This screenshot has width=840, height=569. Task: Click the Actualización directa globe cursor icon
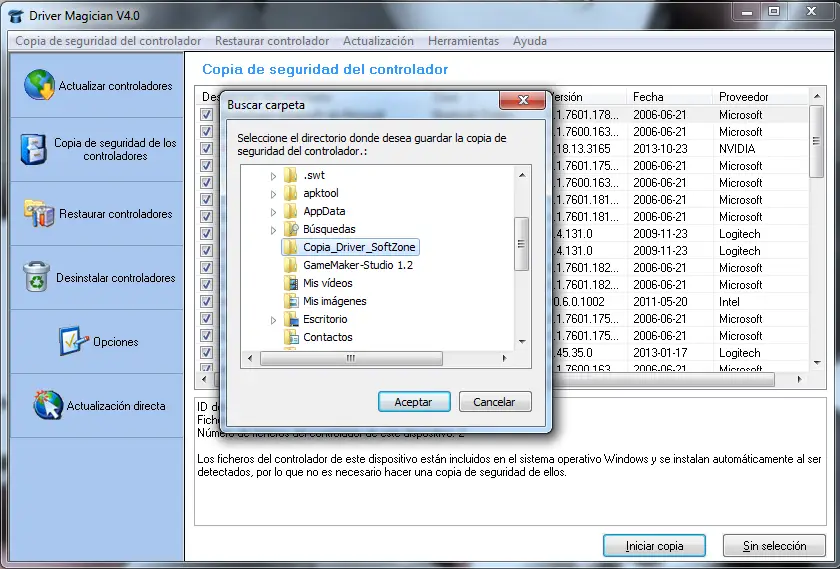(x=48, y=405)
